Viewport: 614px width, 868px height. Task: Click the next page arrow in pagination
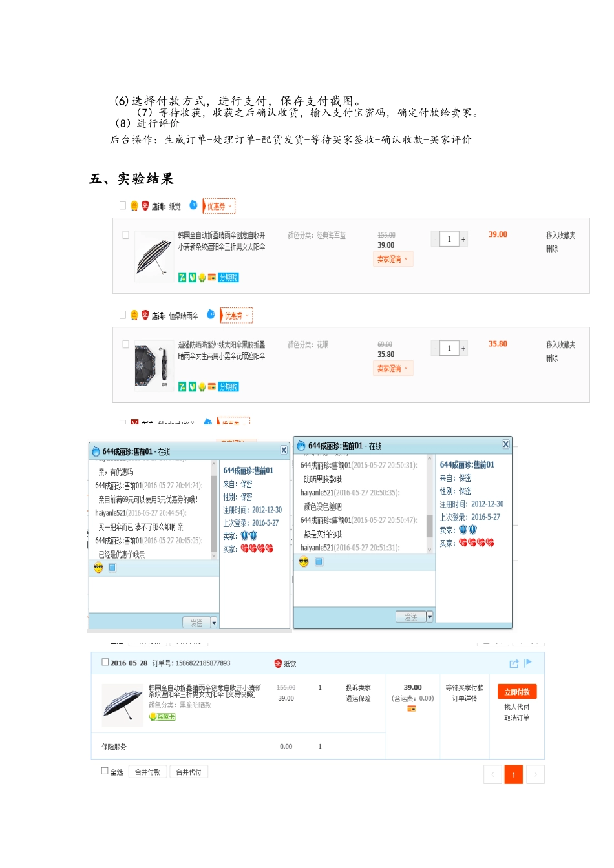coord(535,774)
